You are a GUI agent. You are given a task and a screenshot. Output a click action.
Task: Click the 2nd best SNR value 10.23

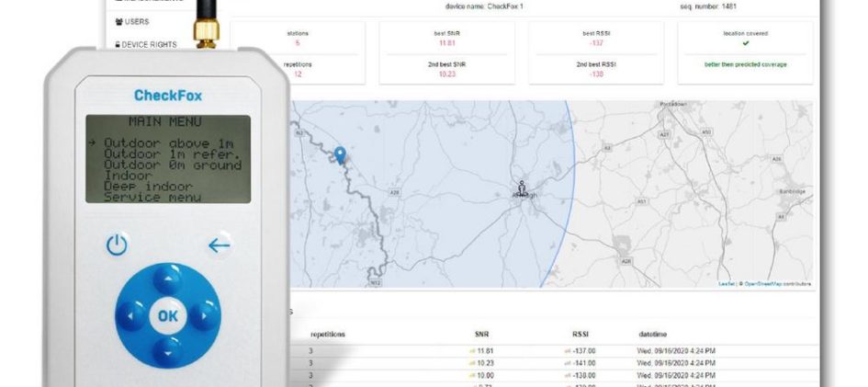(x=446, y=74)
